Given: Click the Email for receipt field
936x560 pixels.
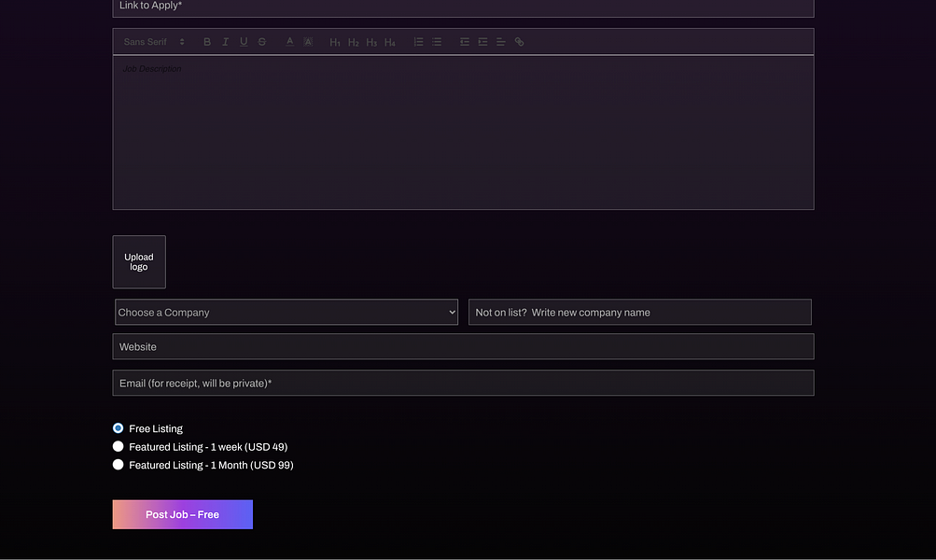Looking at the screenshot, I should pos(463,384).
